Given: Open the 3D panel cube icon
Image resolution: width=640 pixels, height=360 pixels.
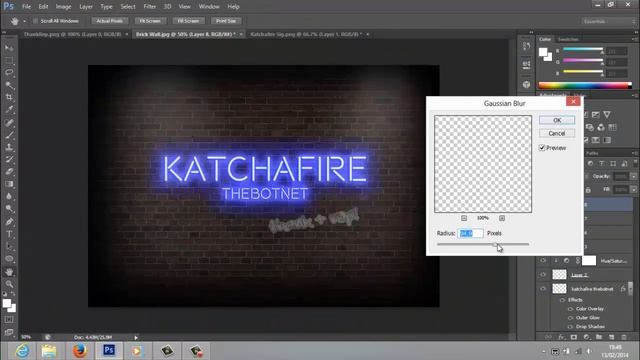Looking at the screenshot, I should [x=526, y=84].
